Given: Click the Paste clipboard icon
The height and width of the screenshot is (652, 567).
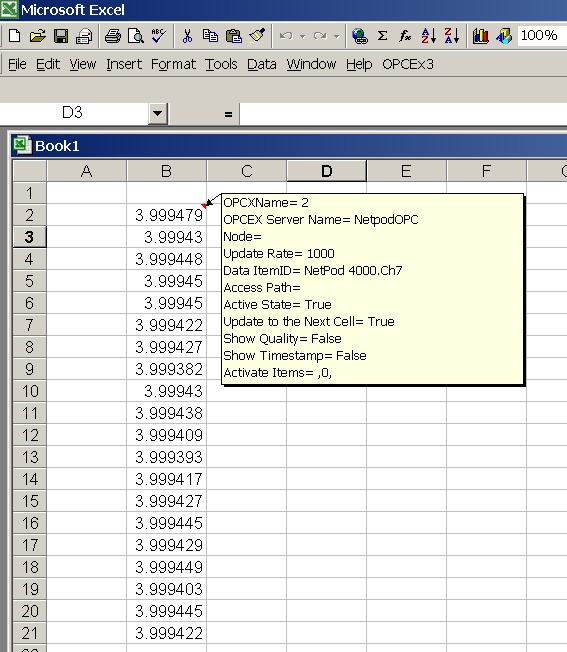Looking at the screenshot, I should pyautogui.click(x=234, y=36).
